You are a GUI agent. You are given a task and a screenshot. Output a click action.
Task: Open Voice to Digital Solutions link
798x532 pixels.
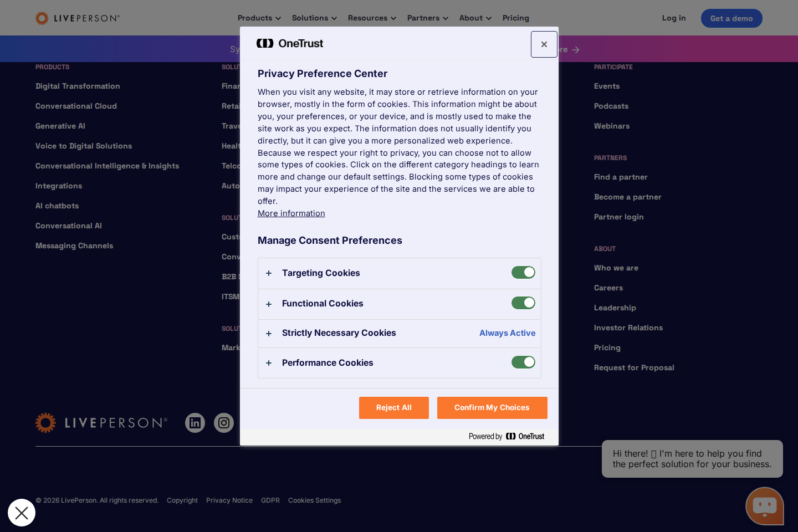coord(84,146)
